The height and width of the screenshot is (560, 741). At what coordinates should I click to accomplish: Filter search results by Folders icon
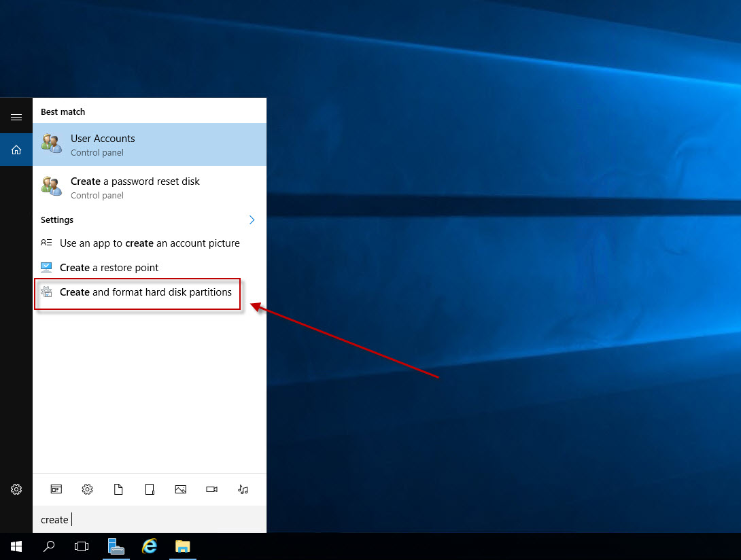click(x=150, y=489)
